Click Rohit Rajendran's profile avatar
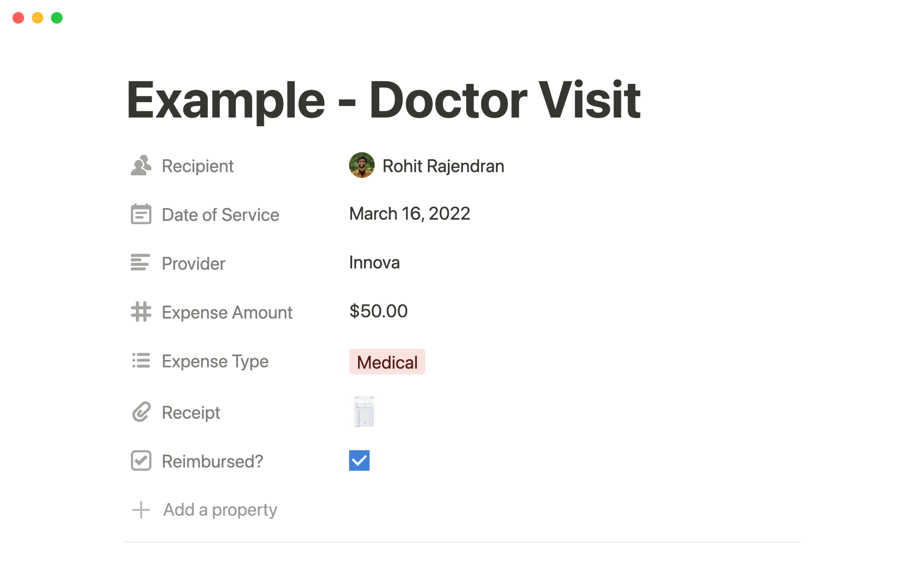Viewport: 924px width, 578px height. tap(361, 165)
